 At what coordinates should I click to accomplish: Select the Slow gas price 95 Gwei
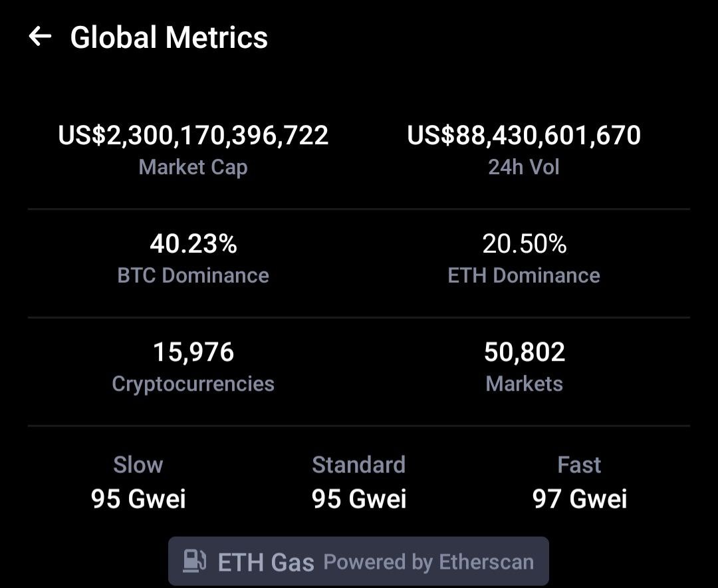138,499
